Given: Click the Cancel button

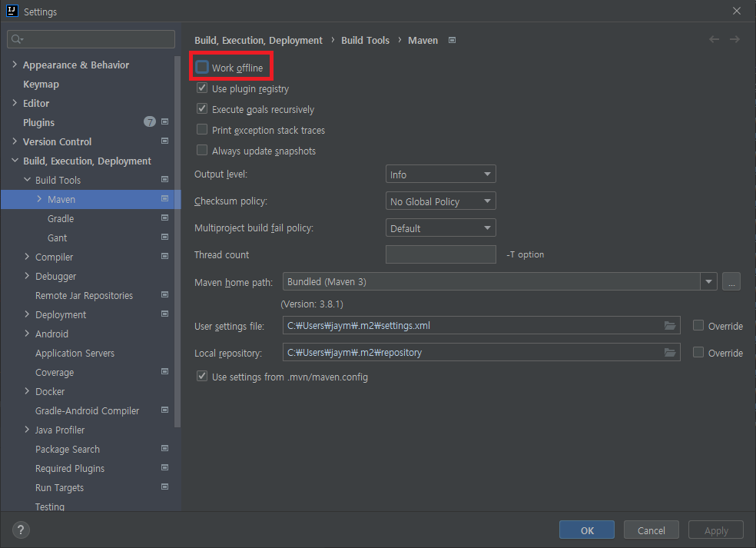Looking at the screenshot, I should coord(652,530).
